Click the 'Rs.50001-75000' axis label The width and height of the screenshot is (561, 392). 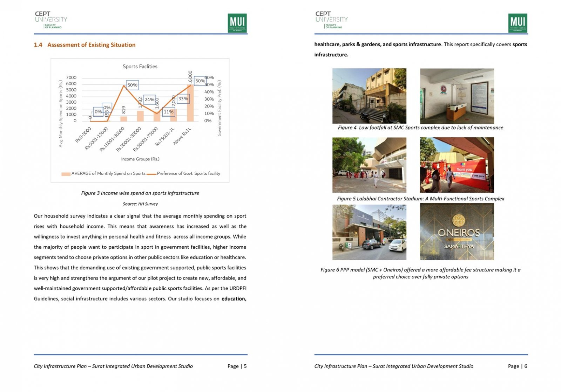click(146, 139)
